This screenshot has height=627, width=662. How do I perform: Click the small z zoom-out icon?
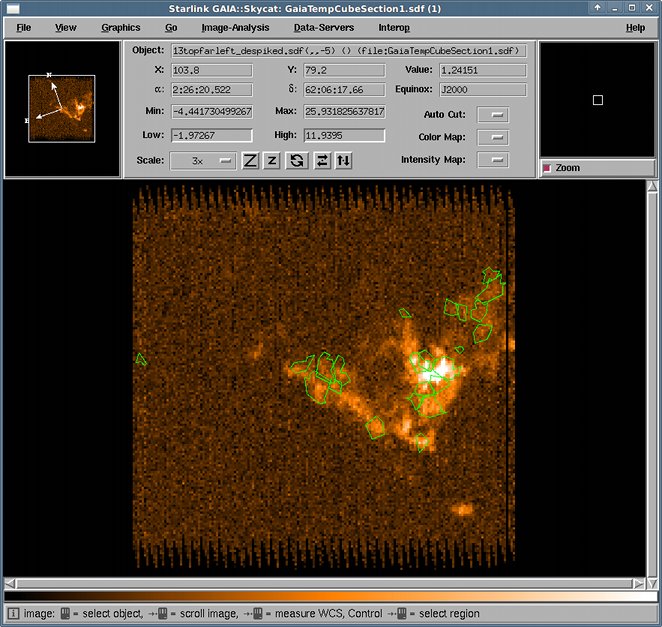coord(271,160)
